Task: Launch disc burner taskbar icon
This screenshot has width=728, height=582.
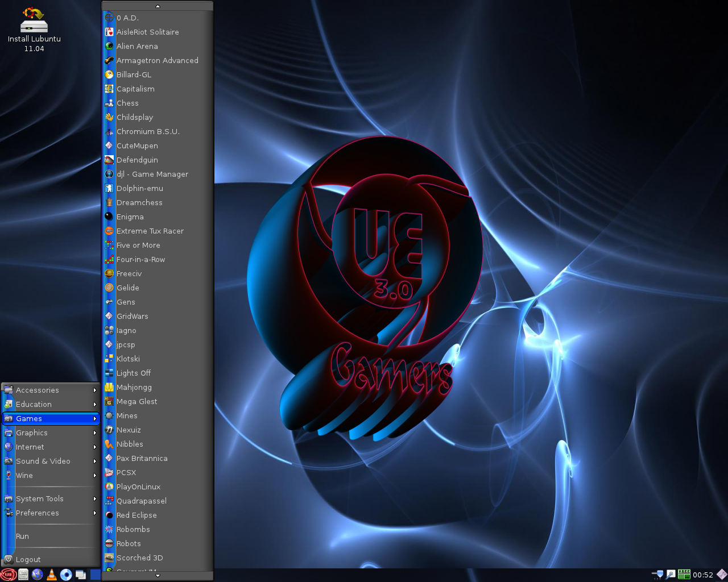Action: pyautogui.click(x=66, y=575)
